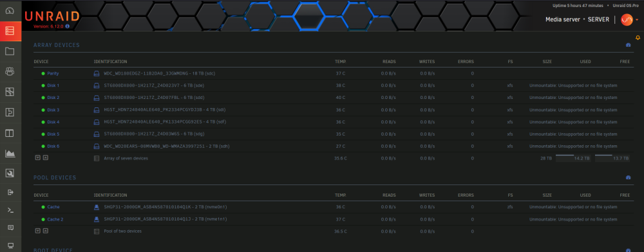Open the Users group icon in sidebar
This screenshot has width=644, height=252.
click(10, 71)
